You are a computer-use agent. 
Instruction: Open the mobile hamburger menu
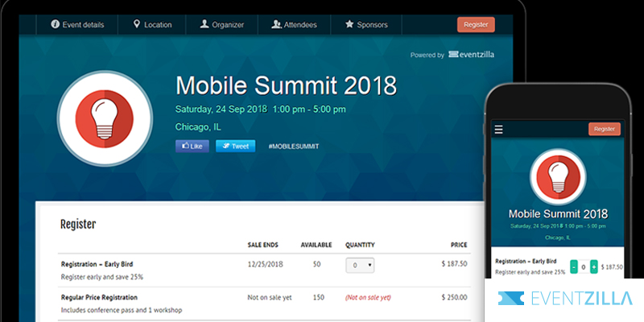[498, 129]
